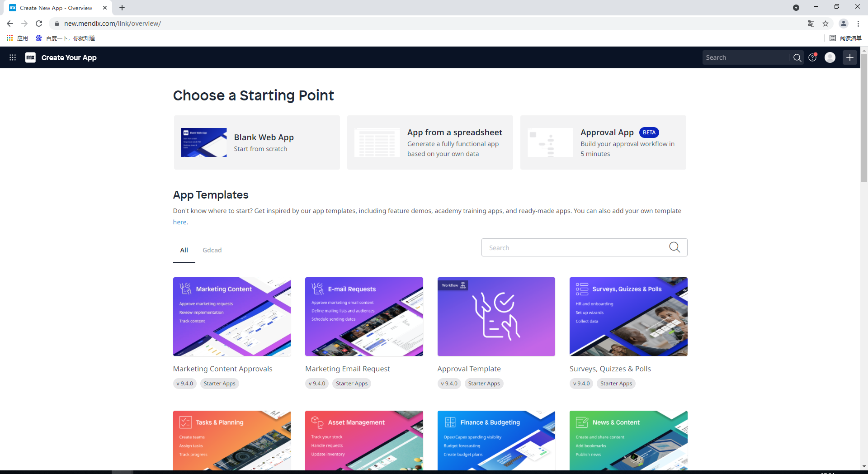868x474 pixels.
Task: Go back with the browser back arrow
Action: (10, 24)
